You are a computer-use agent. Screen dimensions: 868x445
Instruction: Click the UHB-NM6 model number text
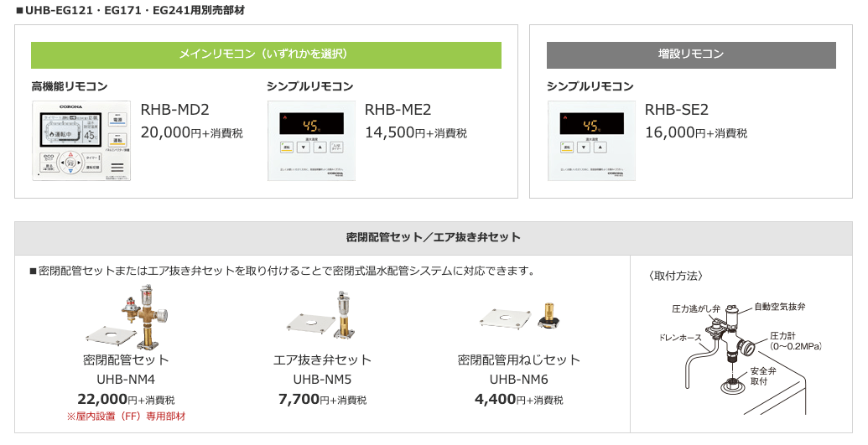pos(518,380)
